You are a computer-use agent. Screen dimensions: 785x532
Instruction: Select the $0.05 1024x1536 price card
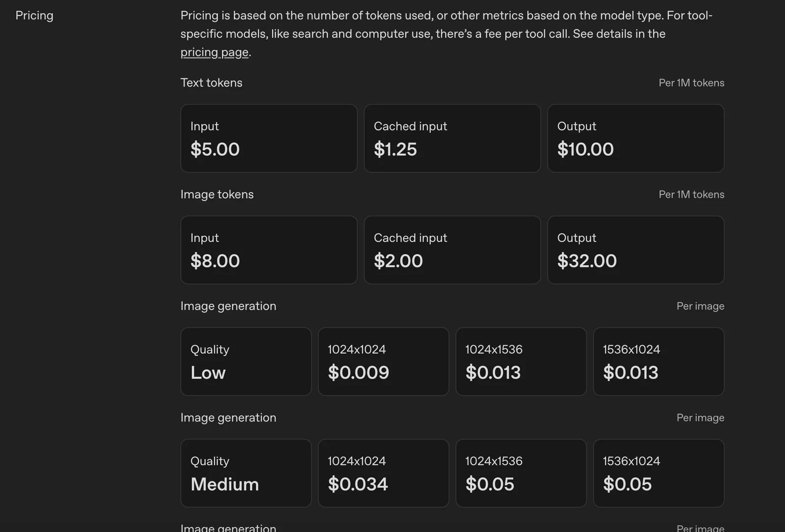[521, 473]
